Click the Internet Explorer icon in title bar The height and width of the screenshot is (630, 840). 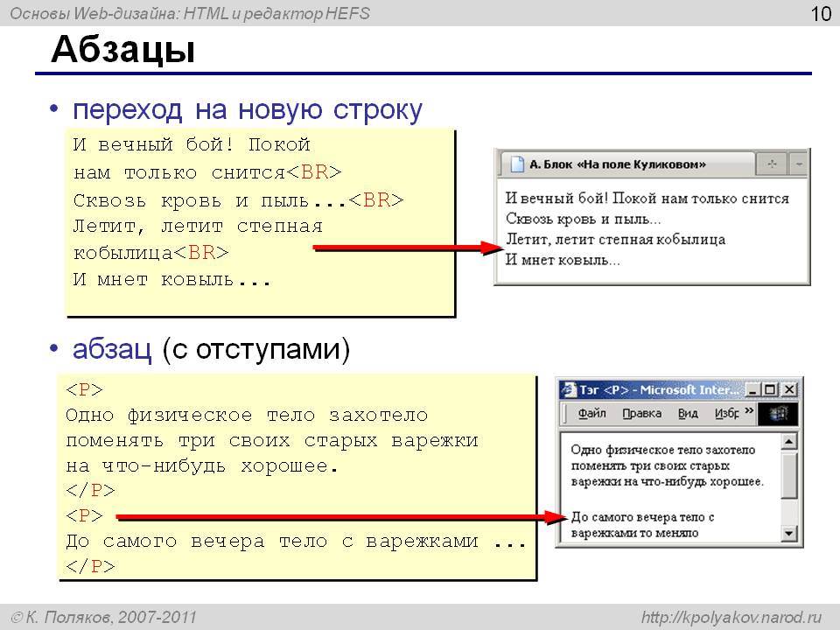tap(569, 389)
